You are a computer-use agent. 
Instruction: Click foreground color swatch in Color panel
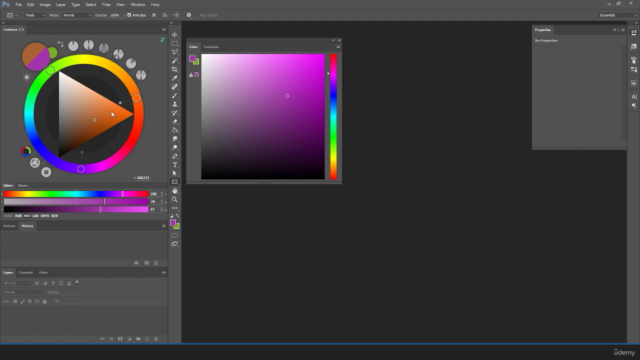pyautogui.click(x=192, y=58)
